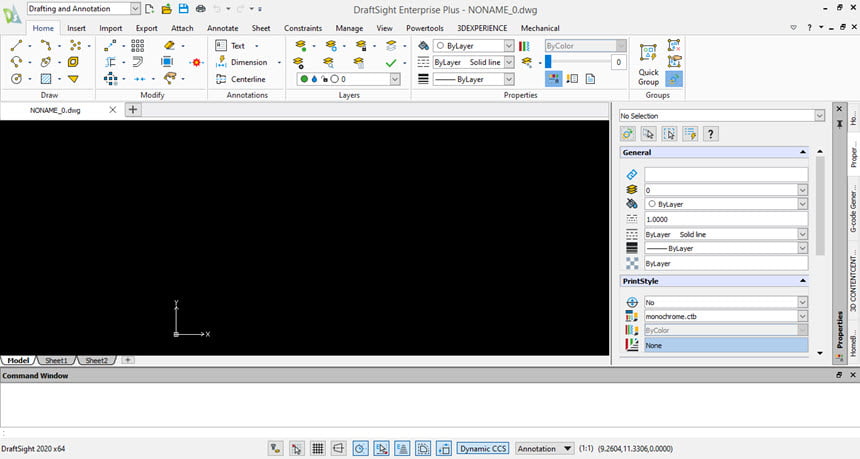
Task: Open the layer selection dropdown in Layers panel
Action: coord(395,79)
